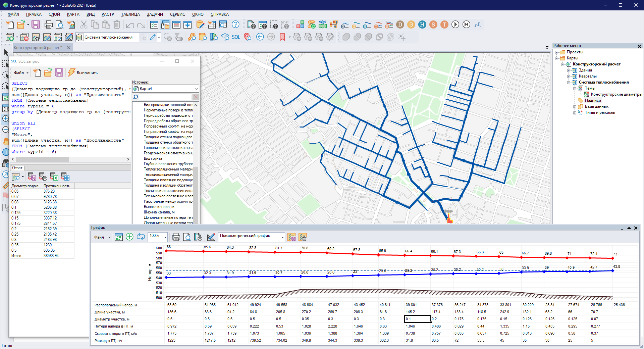
Task: Toggle the layer editing pencil button
Action: (153, 37)
